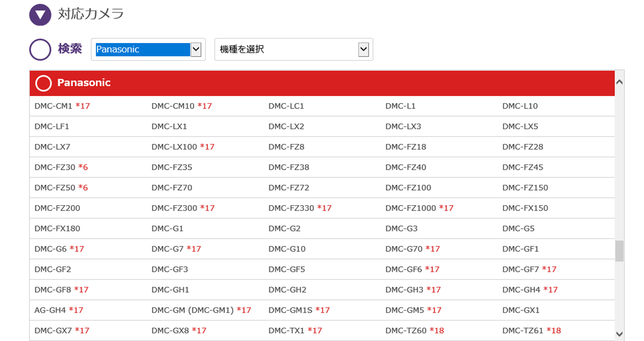This screenshot has height=341, width=644.
Task: Select DMC-FZ35 entry
Action: coord(172,168)
